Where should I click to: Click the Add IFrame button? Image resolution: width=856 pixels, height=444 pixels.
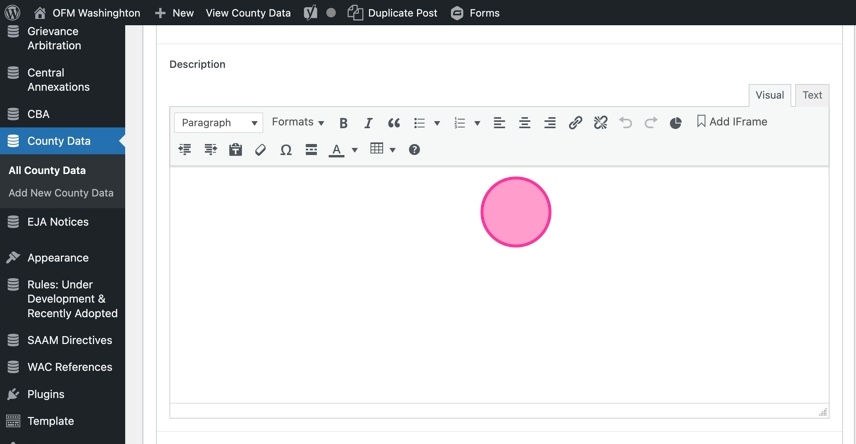(x=731, y=122)
